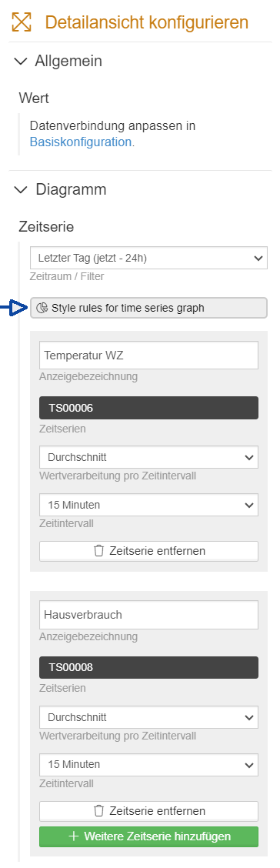This screenshot has height=868, width=280.
Task: Click the Hausverbrauch display name field
Action: [149, 615]
